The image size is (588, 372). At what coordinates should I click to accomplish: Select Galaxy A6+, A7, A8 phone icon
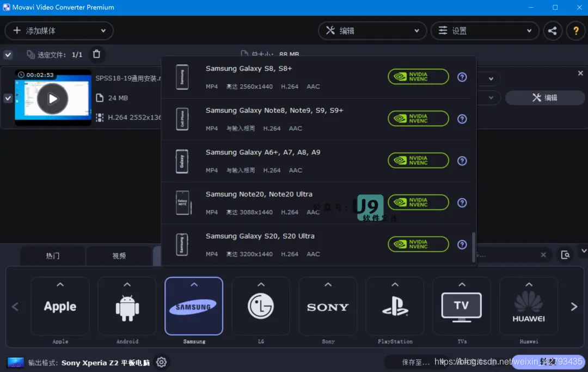182,161
